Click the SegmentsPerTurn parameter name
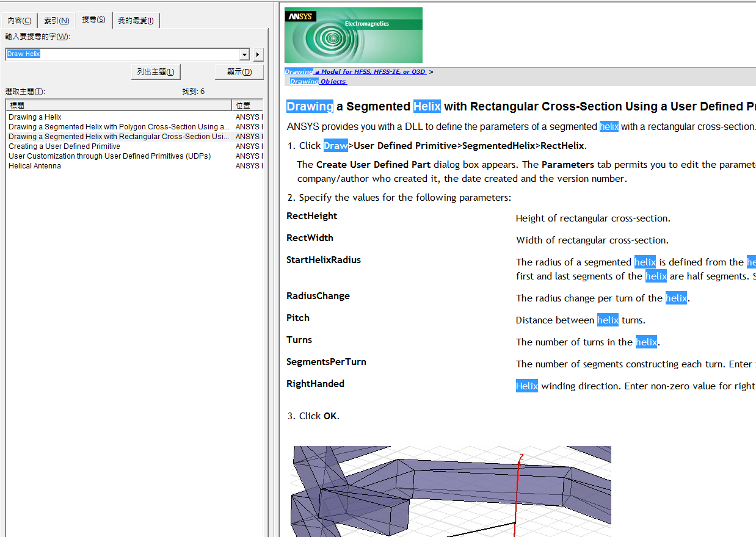 (x=326, y=362)
